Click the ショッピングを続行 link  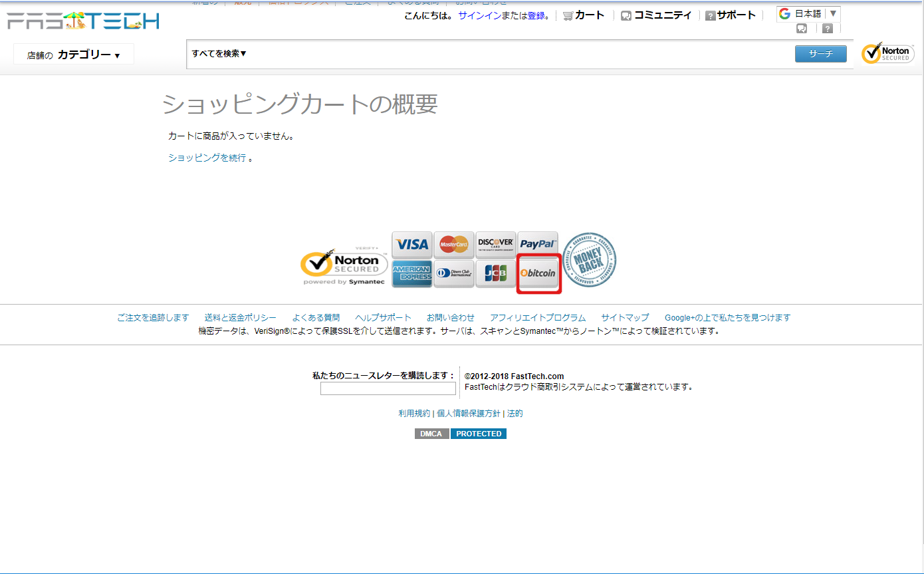[207, 158]
